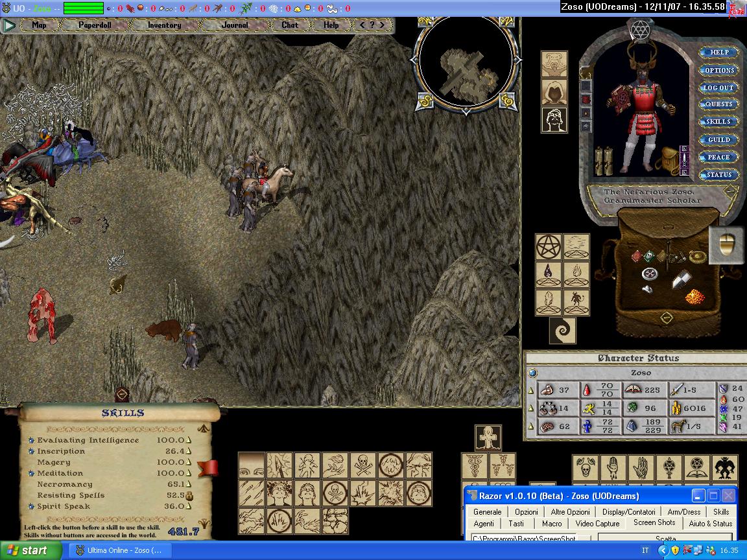
Task: Click the demon over circle summon icon
Action: point(576,303)
